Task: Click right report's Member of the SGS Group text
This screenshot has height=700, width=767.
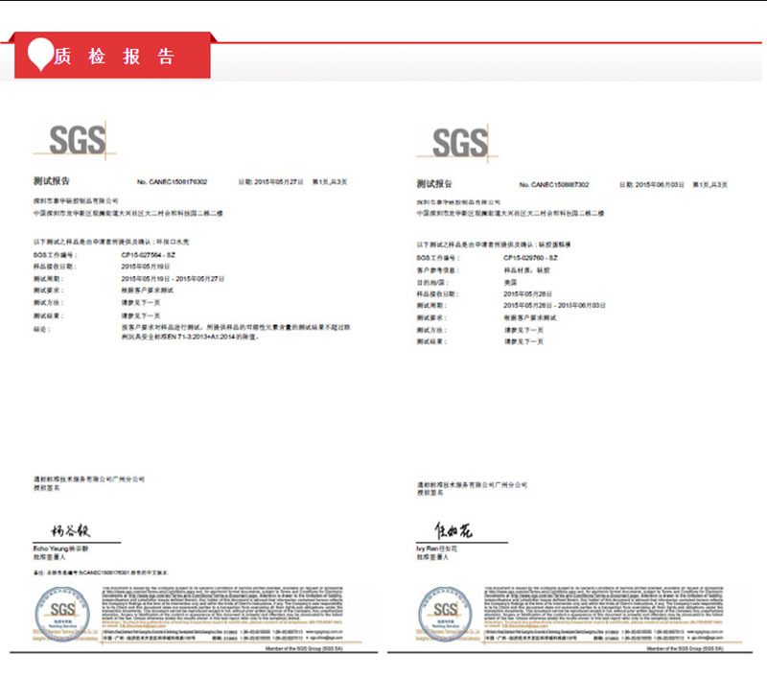Action: click(x=685, y=648)
